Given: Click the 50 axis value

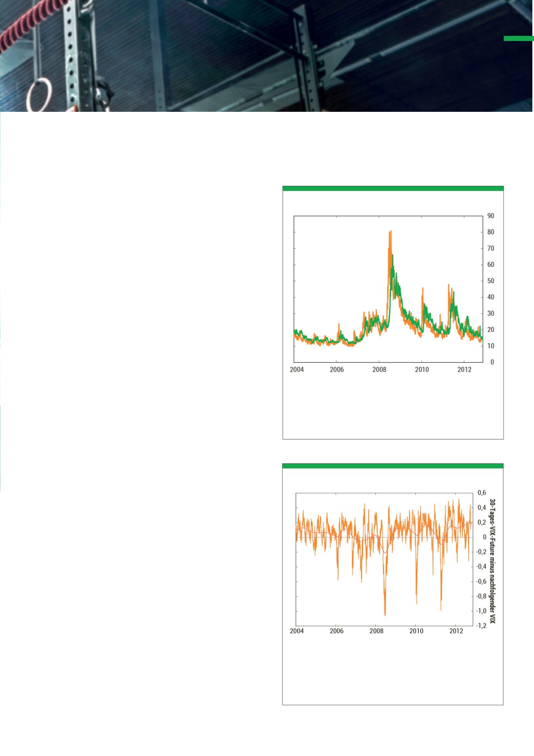Looking at the screenshot, I should [491, 281].
